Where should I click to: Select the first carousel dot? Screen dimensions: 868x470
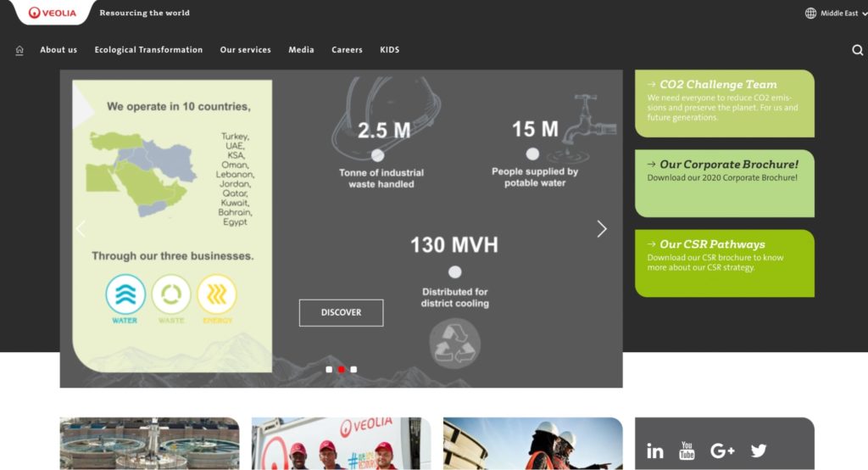tap(329, 369)
